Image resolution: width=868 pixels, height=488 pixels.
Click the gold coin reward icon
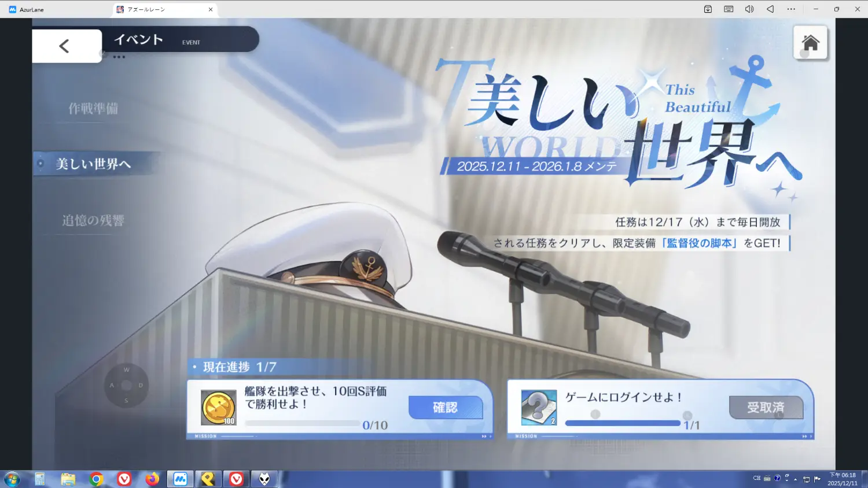(x=219, y=407)
